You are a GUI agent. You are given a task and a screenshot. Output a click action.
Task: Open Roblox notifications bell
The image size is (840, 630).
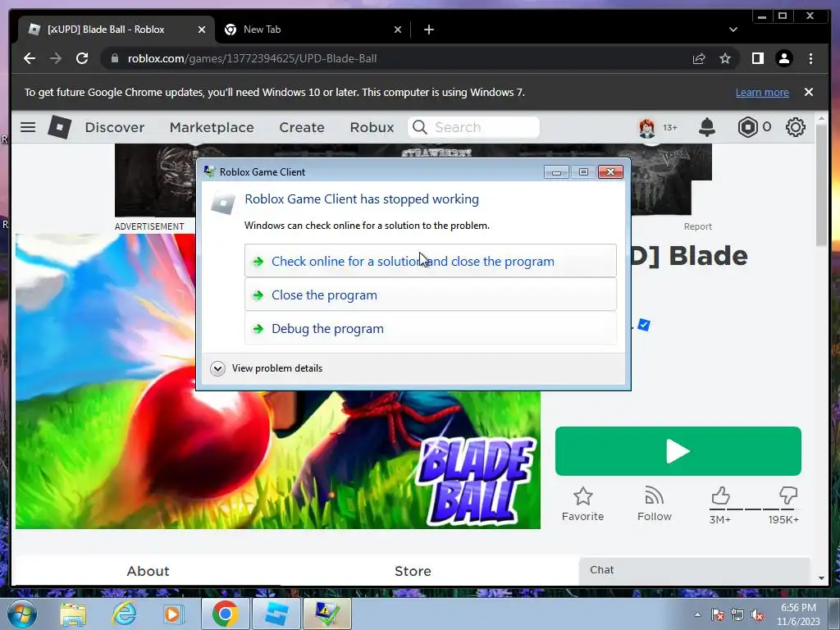(x=707, y=127)
